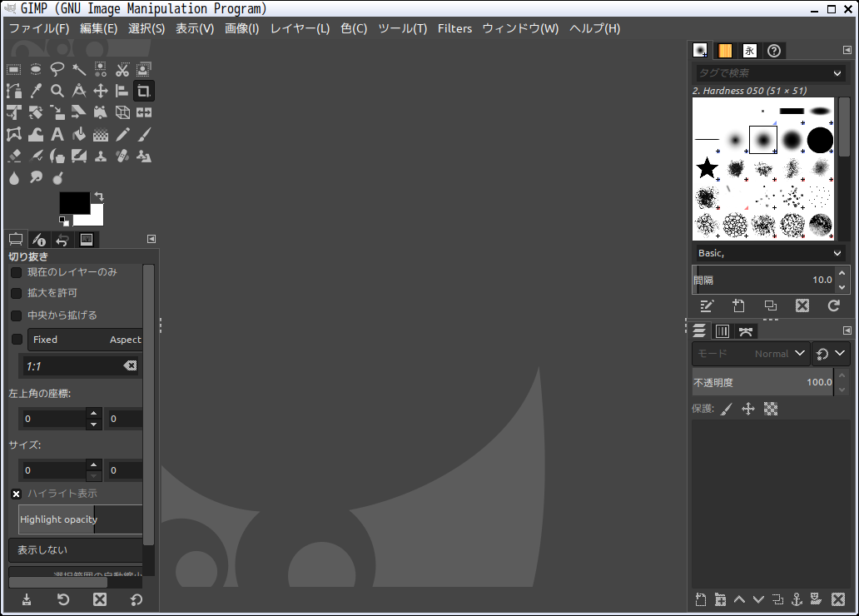The width and height of the screenshot is (859, 616).
Task: Select the Clone stamp tool
Action: 101,156
